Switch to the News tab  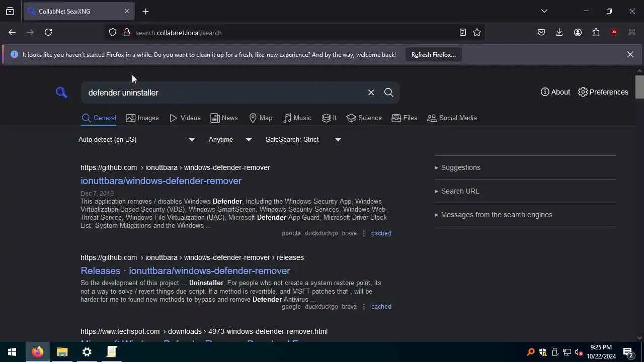coord(224,118)
